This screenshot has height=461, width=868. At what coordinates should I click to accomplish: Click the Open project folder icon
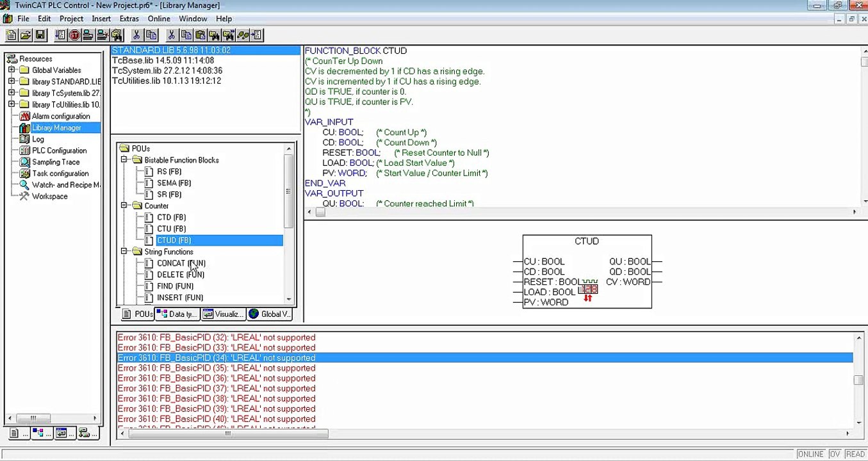point(26,35)
